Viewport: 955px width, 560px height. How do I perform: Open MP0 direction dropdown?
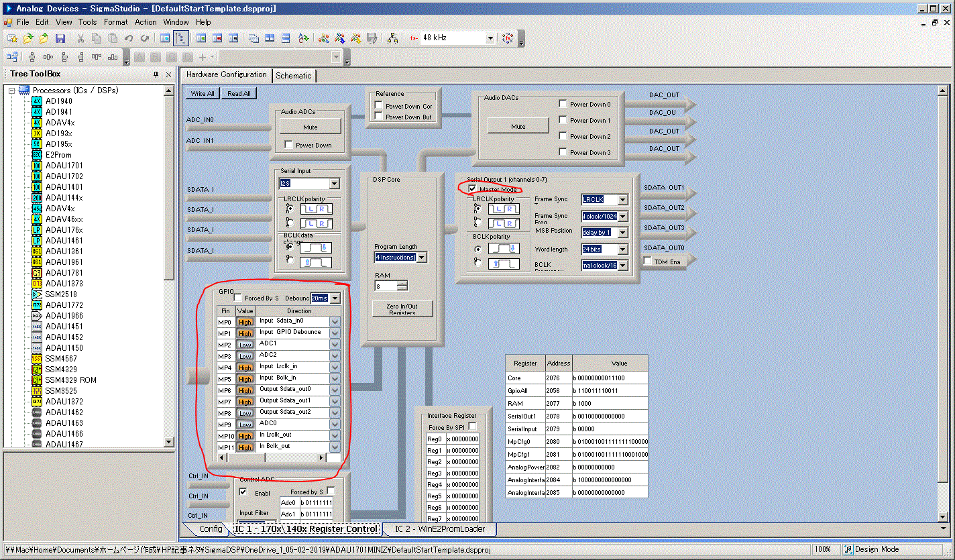(335, 322)
